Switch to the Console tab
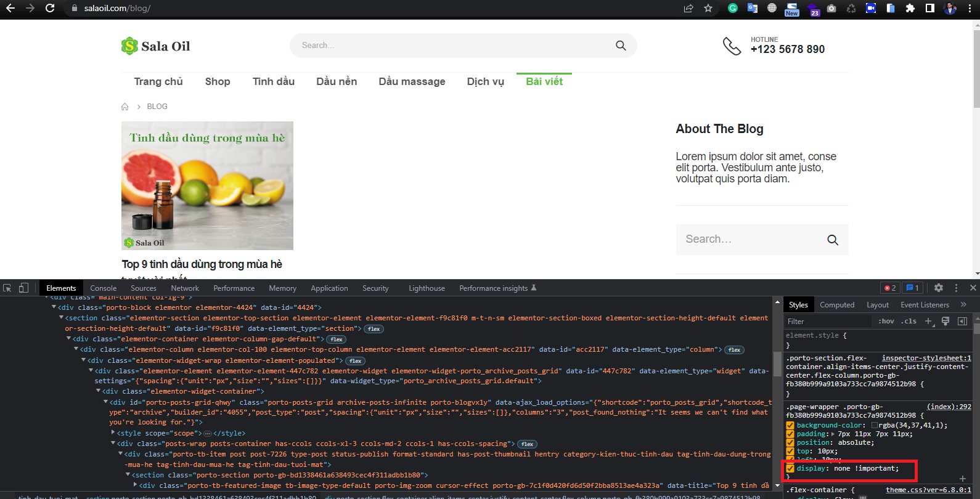980x499 pixels. point(103,288)
